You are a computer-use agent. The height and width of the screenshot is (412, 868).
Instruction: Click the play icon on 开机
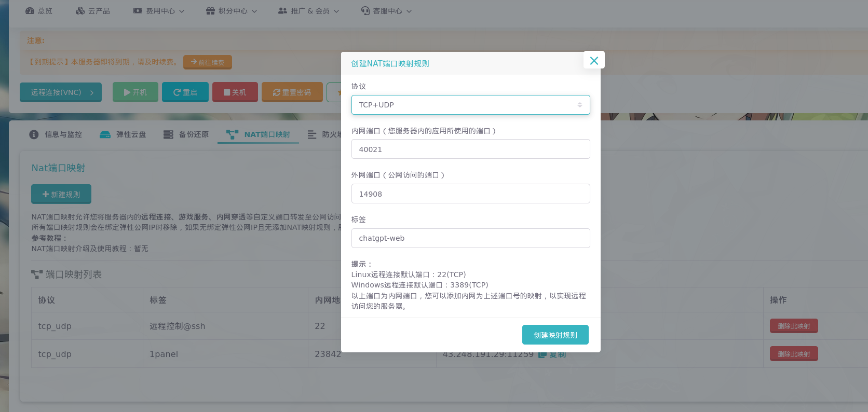click(127, 92)
